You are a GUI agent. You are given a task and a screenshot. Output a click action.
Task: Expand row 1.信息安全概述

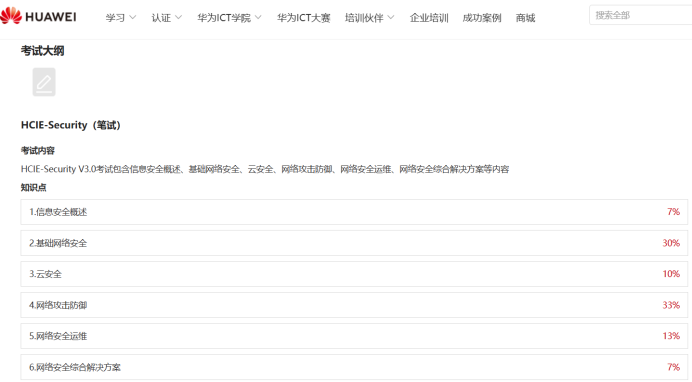(x=354, y=212)
